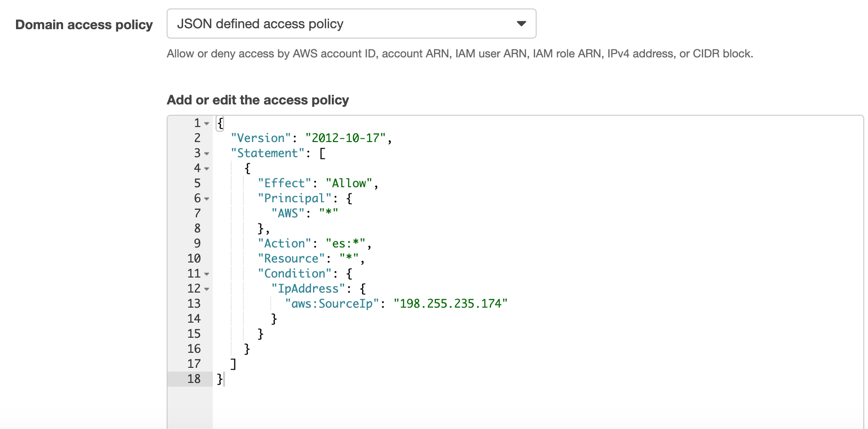
Task: Collapse the Principal block at line 6
Action: (x=207, y=199)
